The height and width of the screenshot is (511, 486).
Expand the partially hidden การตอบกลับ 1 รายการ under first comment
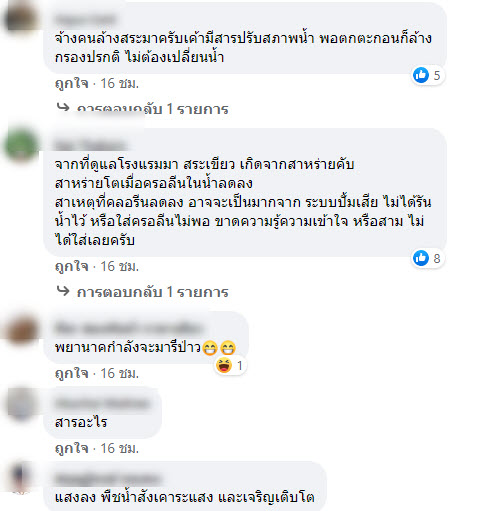[x=152, y=109]
